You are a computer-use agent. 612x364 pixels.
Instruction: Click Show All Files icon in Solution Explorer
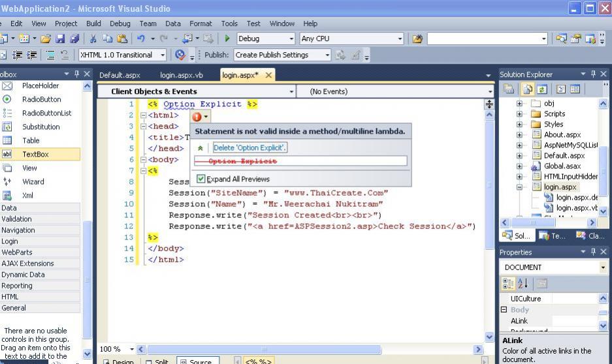tap(528, 89)
